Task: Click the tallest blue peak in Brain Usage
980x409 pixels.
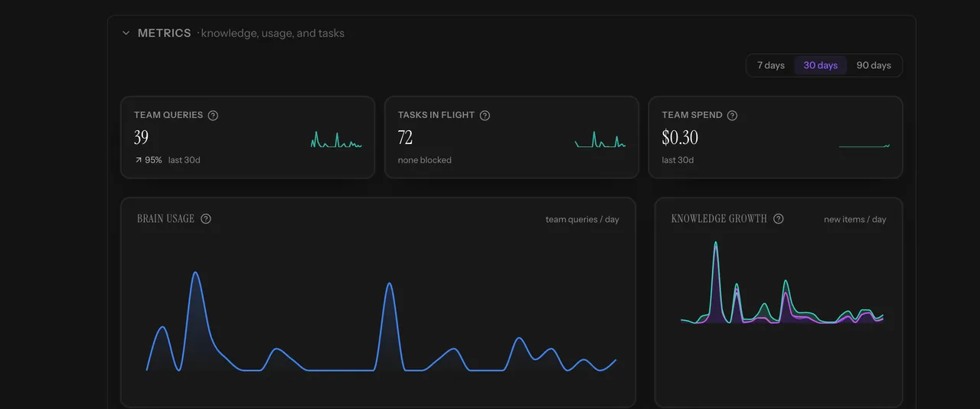Action: 195,273
